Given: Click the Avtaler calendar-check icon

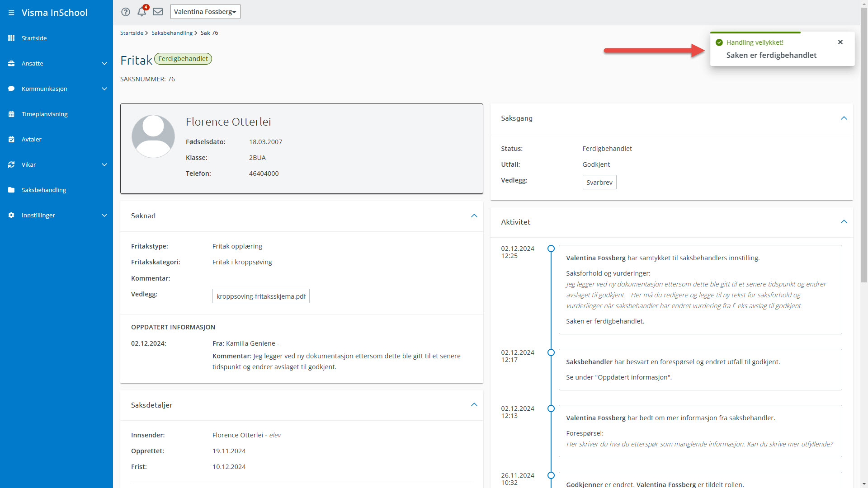Looking at the screenshot, I should pos(11,139).
